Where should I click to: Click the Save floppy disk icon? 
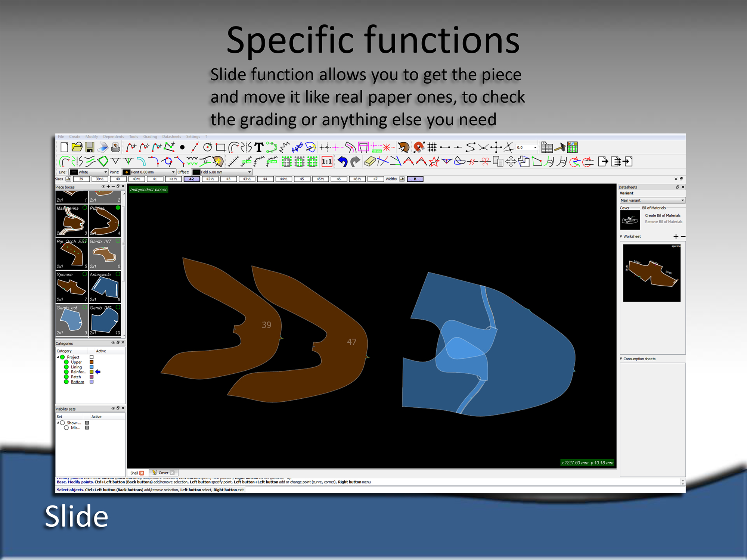pyautogui.click(x=90, y=147)
